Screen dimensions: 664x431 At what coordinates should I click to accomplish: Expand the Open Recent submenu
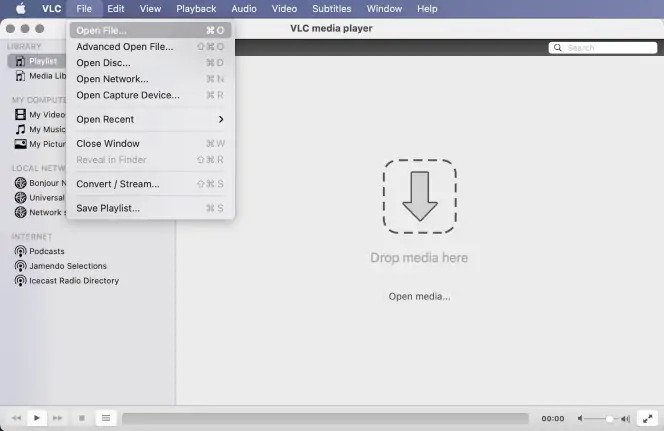coord(150,119)
